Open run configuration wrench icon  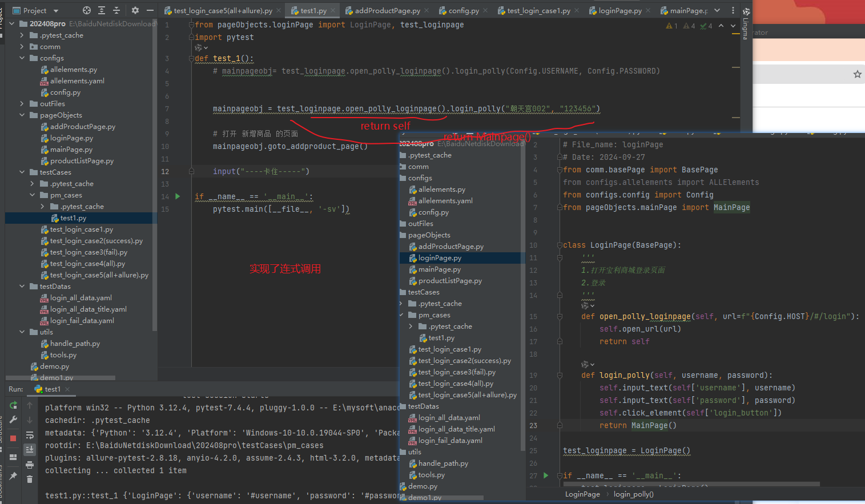13,420
